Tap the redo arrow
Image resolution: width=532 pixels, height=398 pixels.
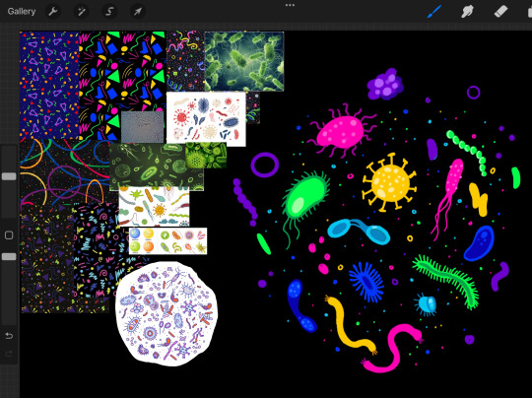9,354
